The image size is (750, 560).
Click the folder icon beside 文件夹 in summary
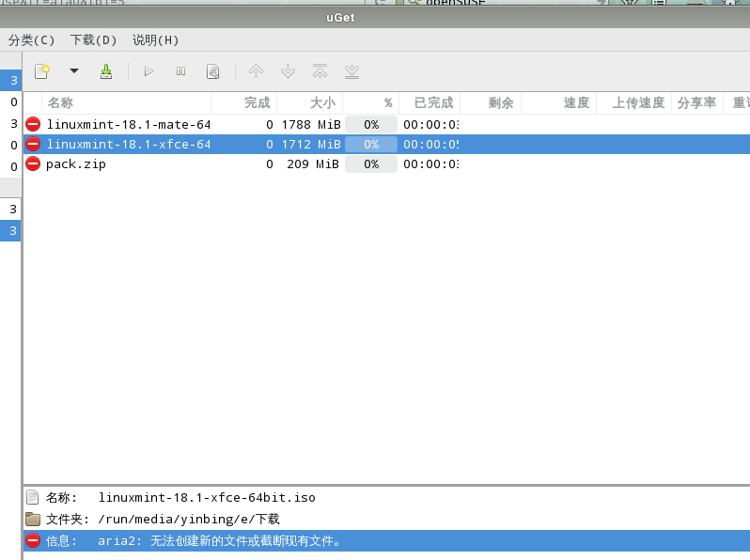tap(33, 519)
